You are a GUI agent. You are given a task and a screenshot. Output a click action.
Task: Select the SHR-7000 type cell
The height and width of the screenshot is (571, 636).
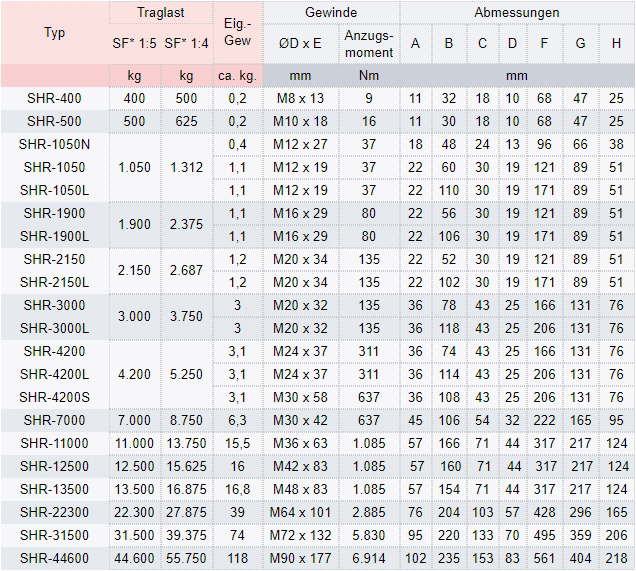click(x=55, y=420)
